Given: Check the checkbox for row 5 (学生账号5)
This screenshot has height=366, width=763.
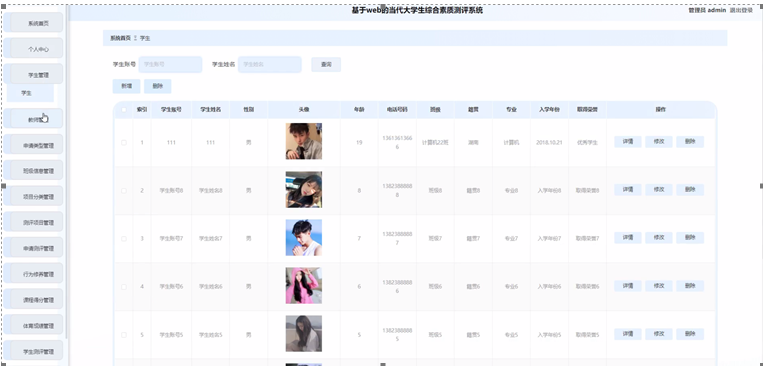Looking at the screenshot, I should 124,335.
